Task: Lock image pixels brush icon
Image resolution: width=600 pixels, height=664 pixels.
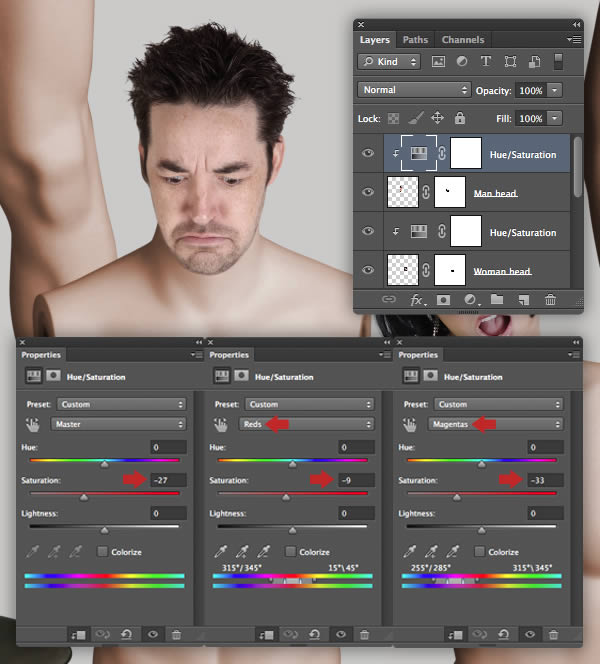Action: (x=415, y=118)
